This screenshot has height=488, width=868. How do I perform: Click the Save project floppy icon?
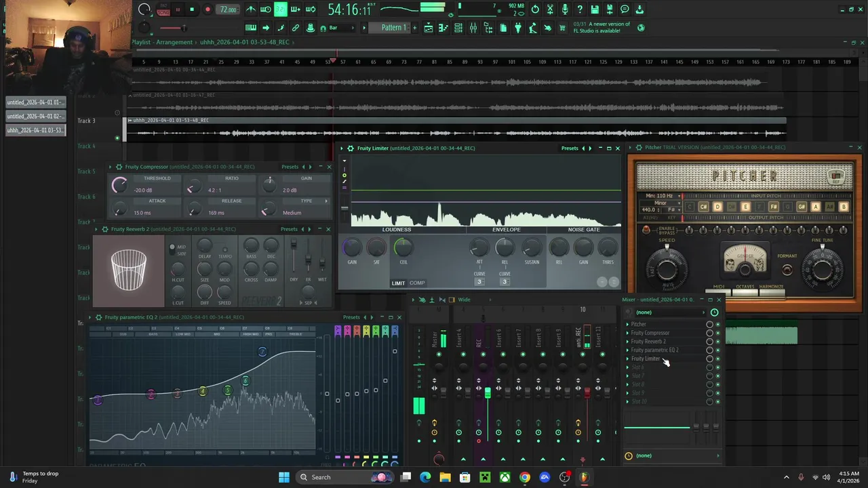pyautogui.click(x=594, y=9)
